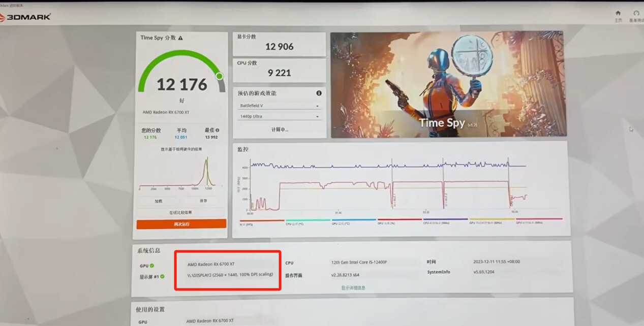The height and width of the screenshot is (326, 644).
Task: Click the 显示基于相同硬件的结果 caption
Action: tap(181, 149)
